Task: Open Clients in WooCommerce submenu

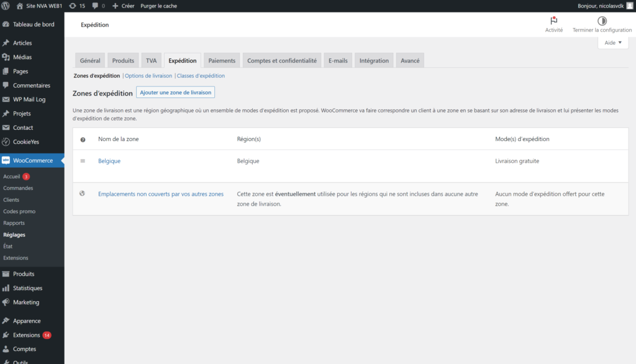Action: click(11, 199)
